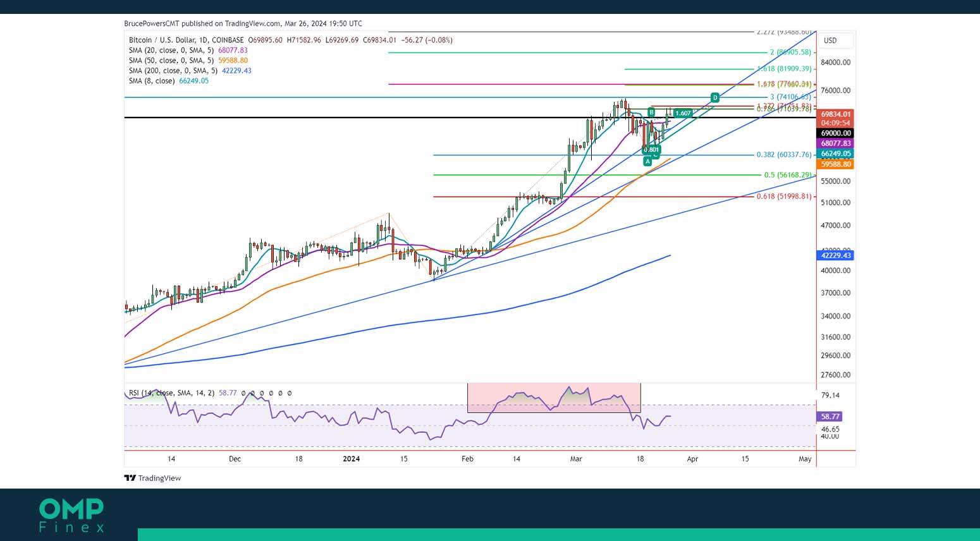
Task: Click the BrucePowersCMT published attribution text
Action: pos(243,23)
